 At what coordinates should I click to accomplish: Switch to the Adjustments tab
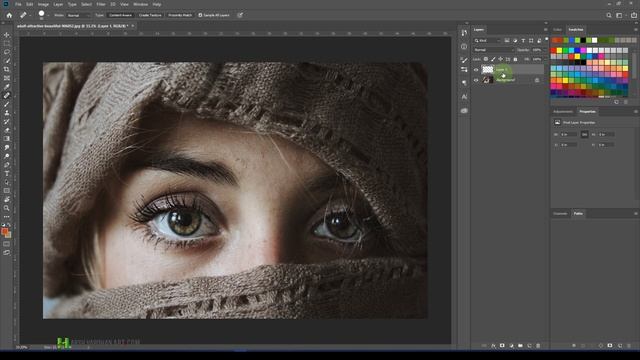[x=563, y=111]
